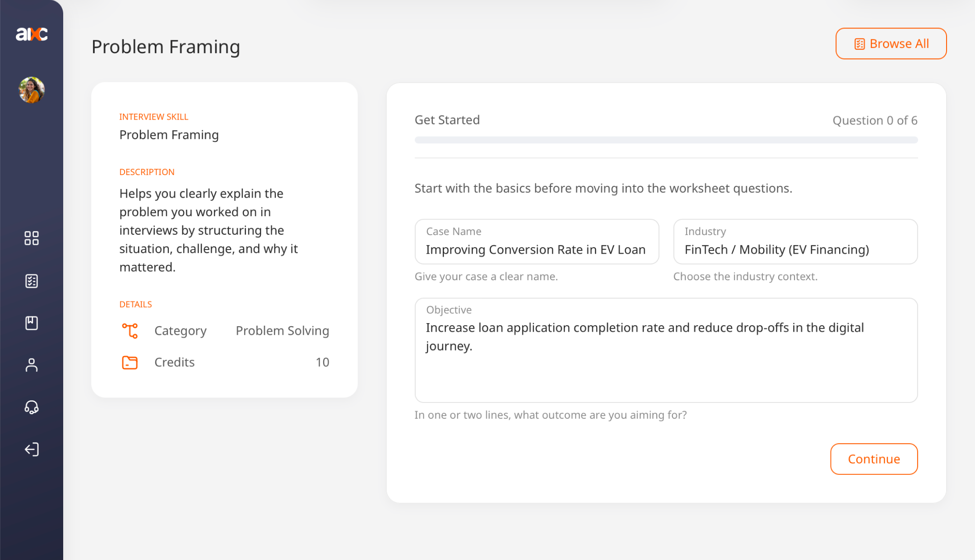
Task: Click the Get Started progress bar
Action: pyautogui.click(x=665, y=140)
